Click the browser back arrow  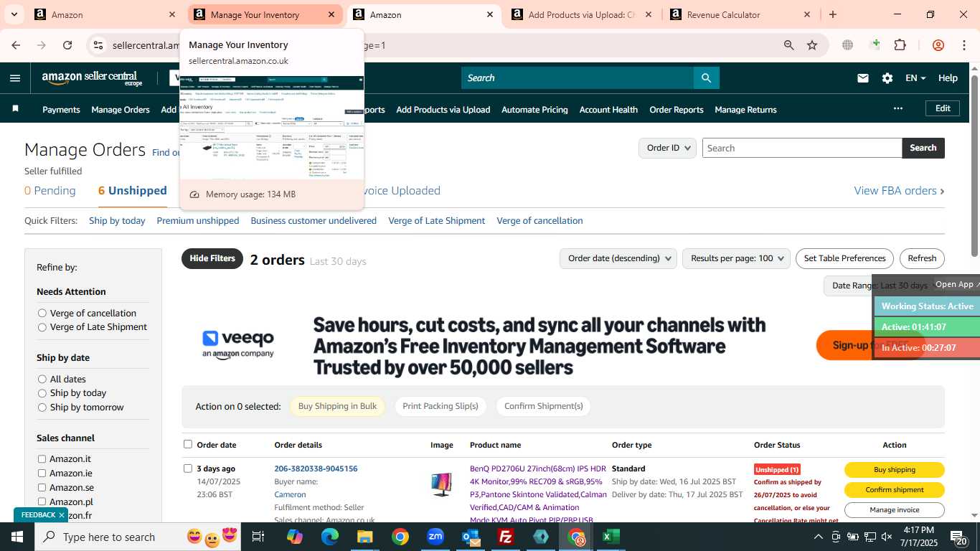16,45
